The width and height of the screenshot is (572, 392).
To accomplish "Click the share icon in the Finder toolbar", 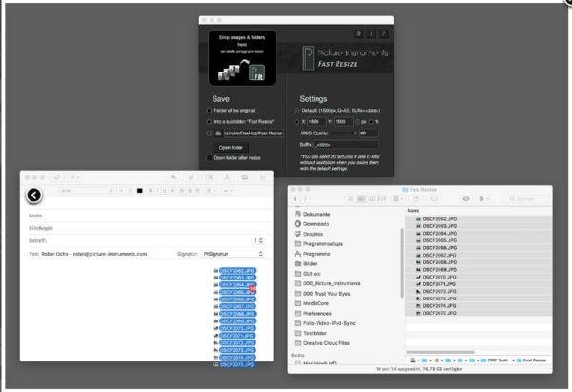I will [416, 199].
